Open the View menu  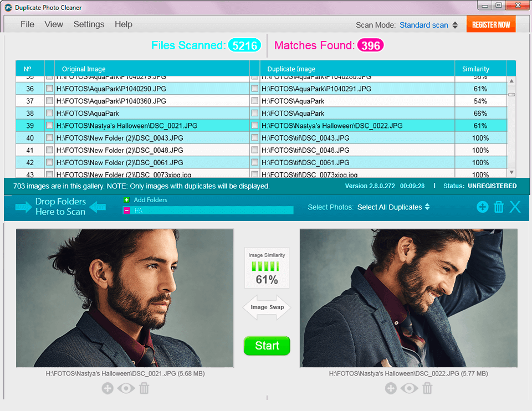coord(54,24)
